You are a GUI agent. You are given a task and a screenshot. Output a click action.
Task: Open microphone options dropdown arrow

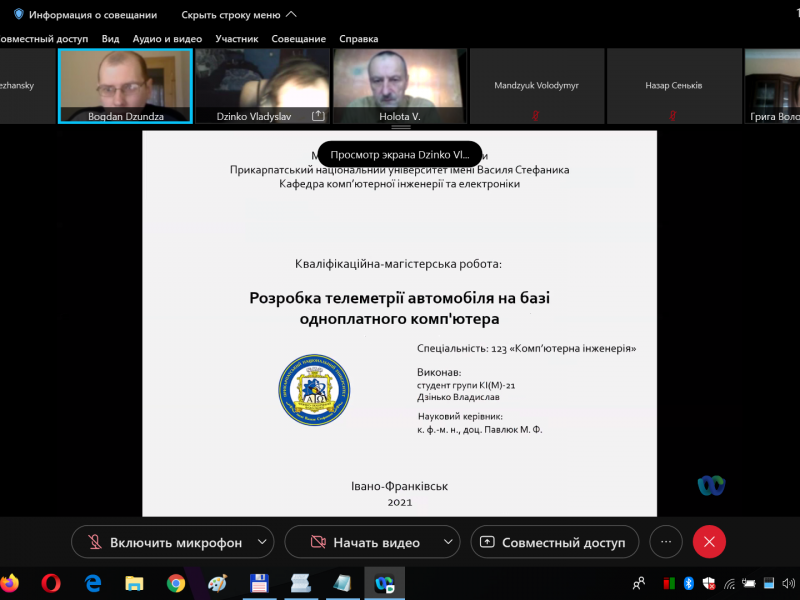click(x=262, y=542)
